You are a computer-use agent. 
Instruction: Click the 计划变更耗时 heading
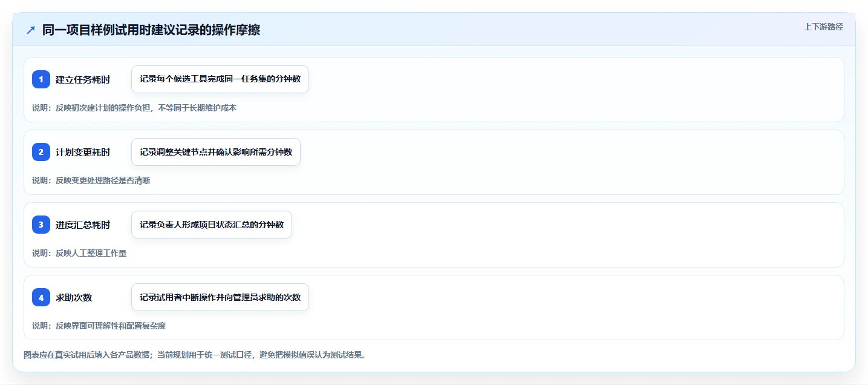point(83,153)
